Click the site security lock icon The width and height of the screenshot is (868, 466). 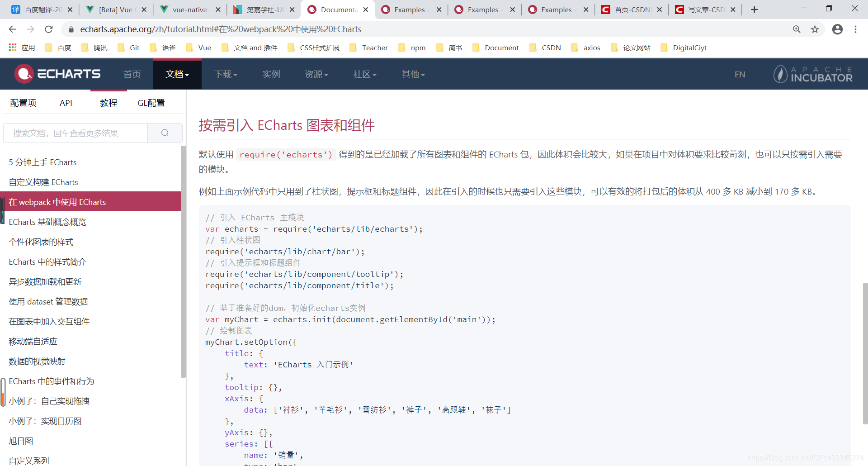(71, 29)
